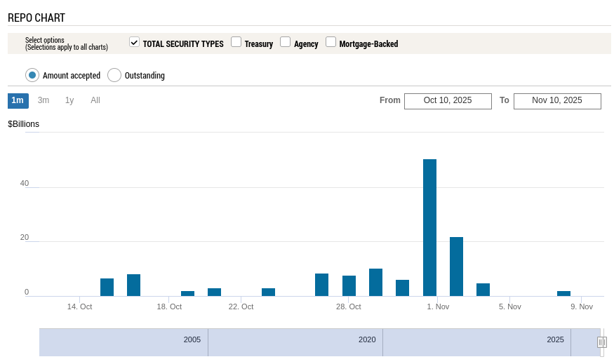Select the 1m time range
Screen dimensions: 614x364
coord(18,100)
